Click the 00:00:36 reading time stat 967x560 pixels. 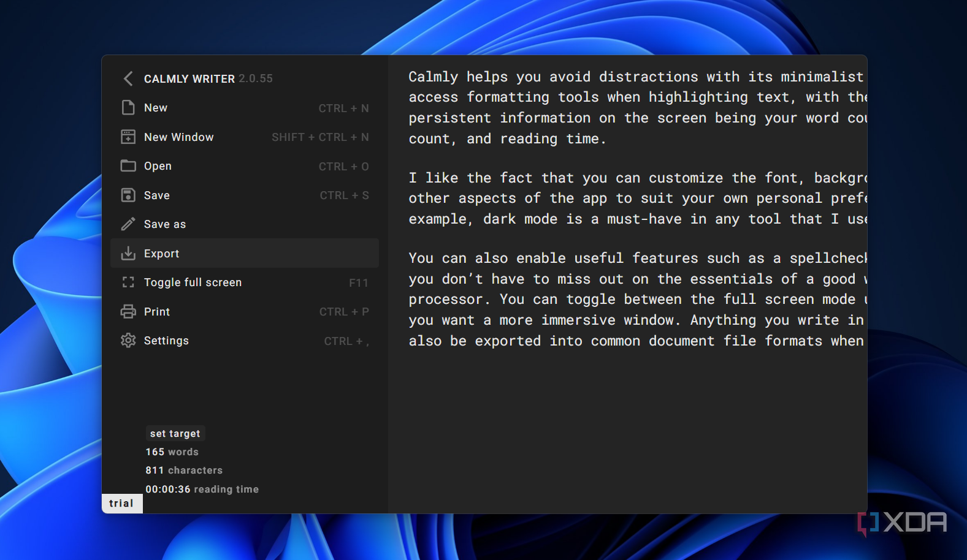[x=202, y=490]
